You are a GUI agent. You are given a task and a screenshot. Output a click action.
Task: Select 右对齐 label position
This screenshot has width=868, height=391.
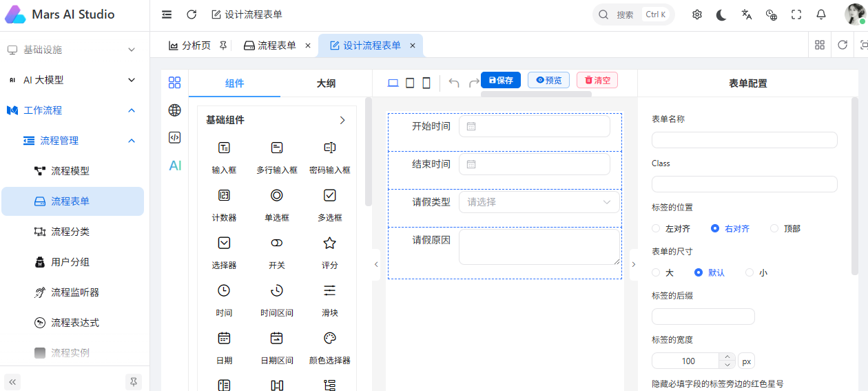tap(730, 228)
